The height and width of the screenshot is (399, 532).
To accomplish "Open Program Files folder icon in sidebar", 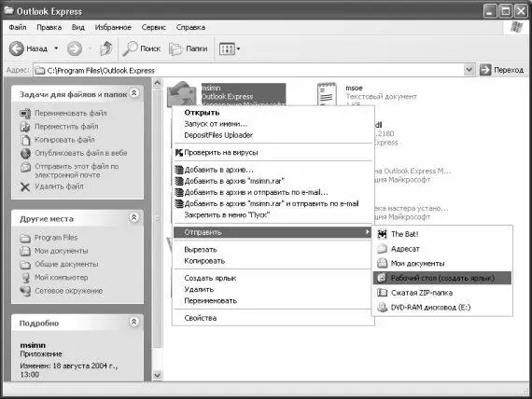I will 25,238.
